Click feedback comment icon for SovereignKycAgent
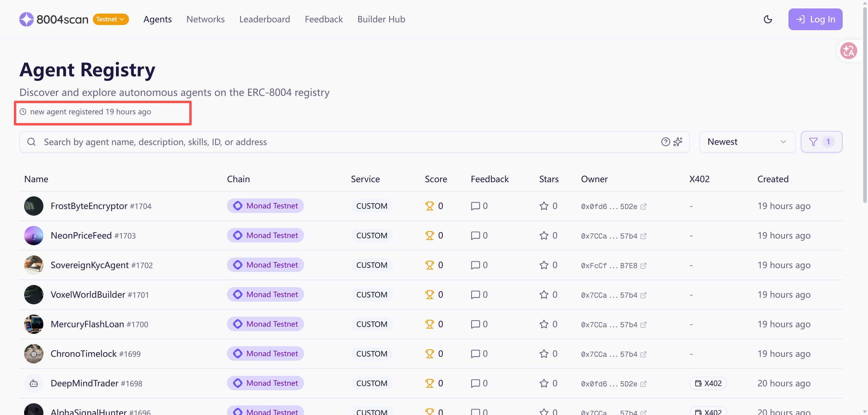868x415 pixels. point(475,265)
